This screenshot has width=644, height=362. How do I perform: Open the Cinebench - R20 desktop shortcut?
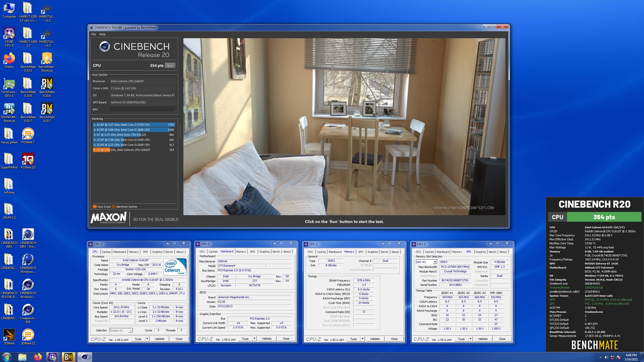[28, 314]
